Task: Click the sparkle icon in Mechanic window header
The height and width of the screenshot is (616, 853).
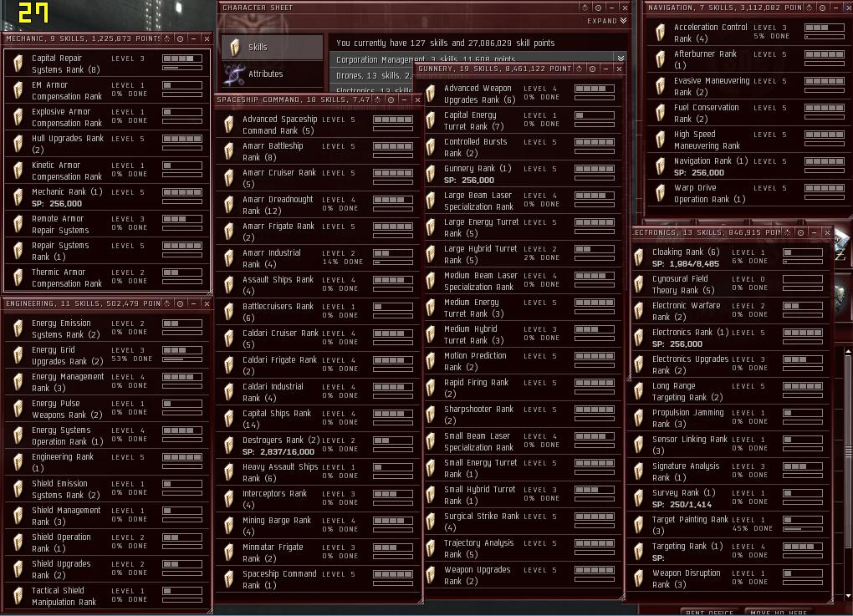Action: (167, 38)
